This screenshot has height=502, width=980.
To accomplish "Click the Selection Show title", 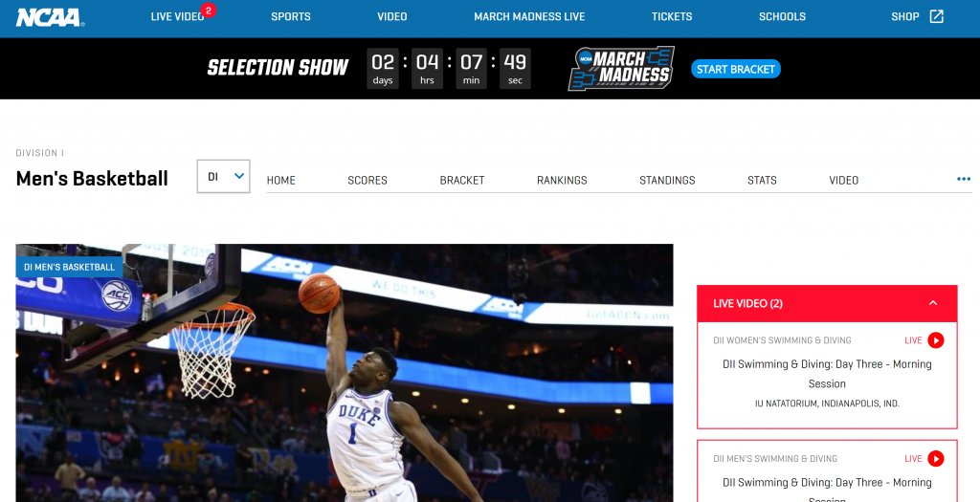I will (278, 68).
